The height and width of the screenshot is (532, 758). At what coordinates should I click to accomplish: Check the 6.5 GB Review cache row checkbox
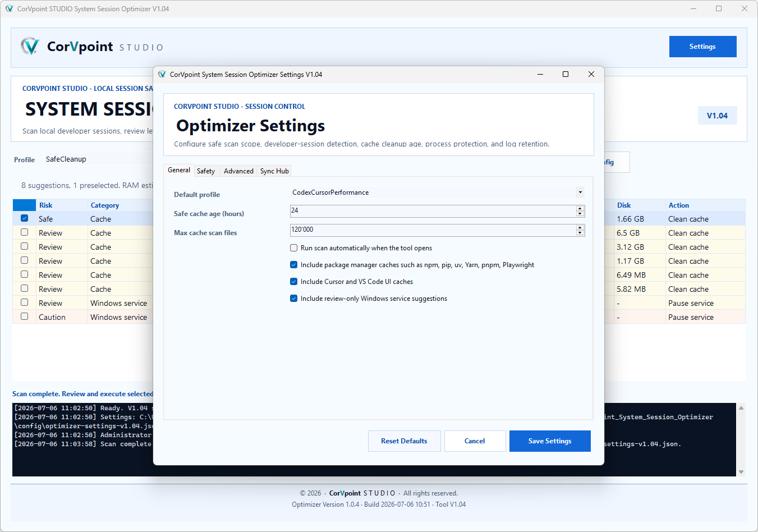(24, 232)
